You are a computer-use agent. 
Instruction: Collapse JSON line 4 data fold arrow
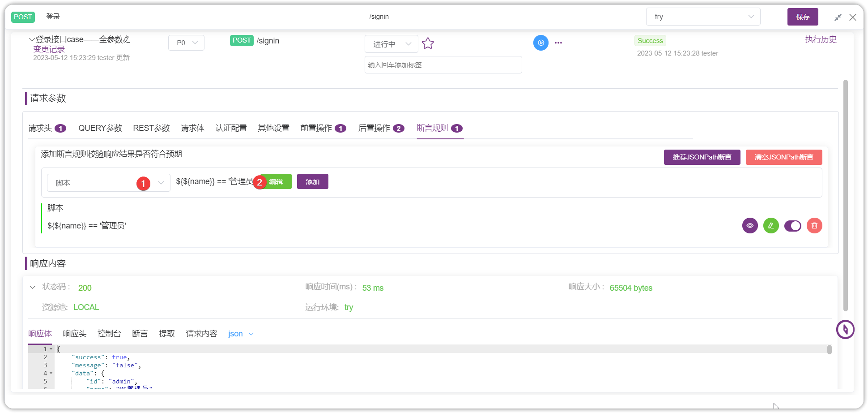click(51, 373)
